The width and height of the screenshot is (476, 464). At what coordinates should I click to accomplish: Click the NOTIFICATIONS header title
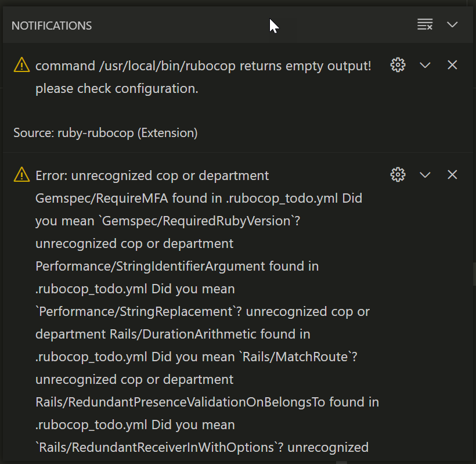click(x=52, y=26)
